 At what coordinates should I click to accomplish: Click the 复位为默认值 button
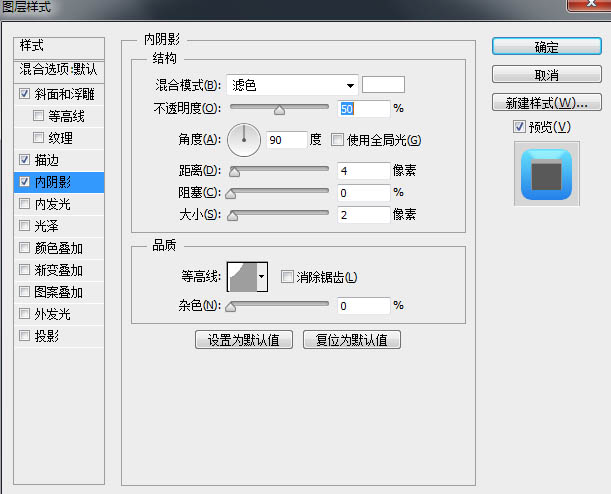click(352, 340)
